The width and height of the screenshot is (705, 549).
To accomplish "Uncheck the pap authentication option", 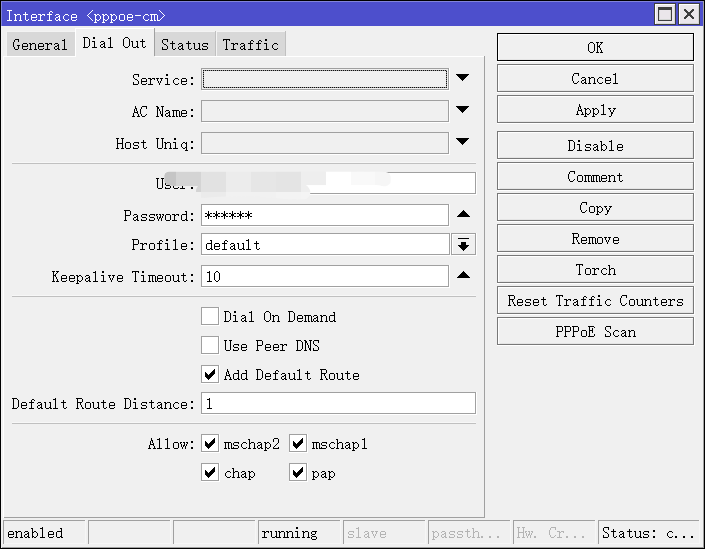I will (x=298, y=473).
